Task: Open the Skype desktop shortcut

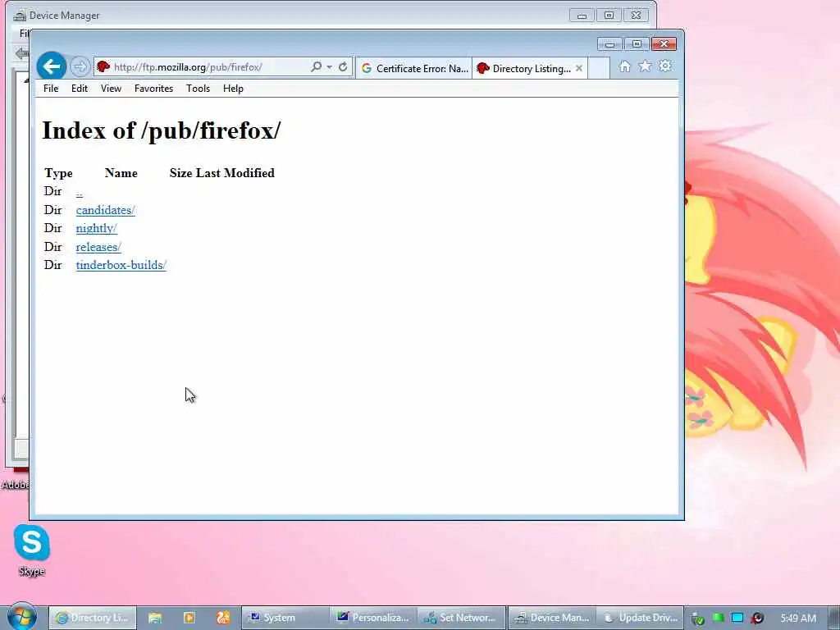Action: (32, 550)
